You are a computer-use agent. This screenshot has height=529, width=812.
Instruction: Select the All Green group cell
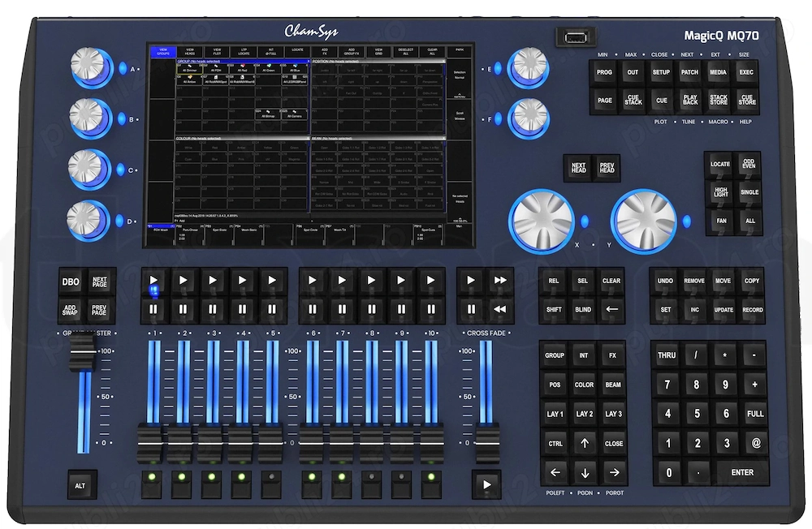tap(268, 68)
